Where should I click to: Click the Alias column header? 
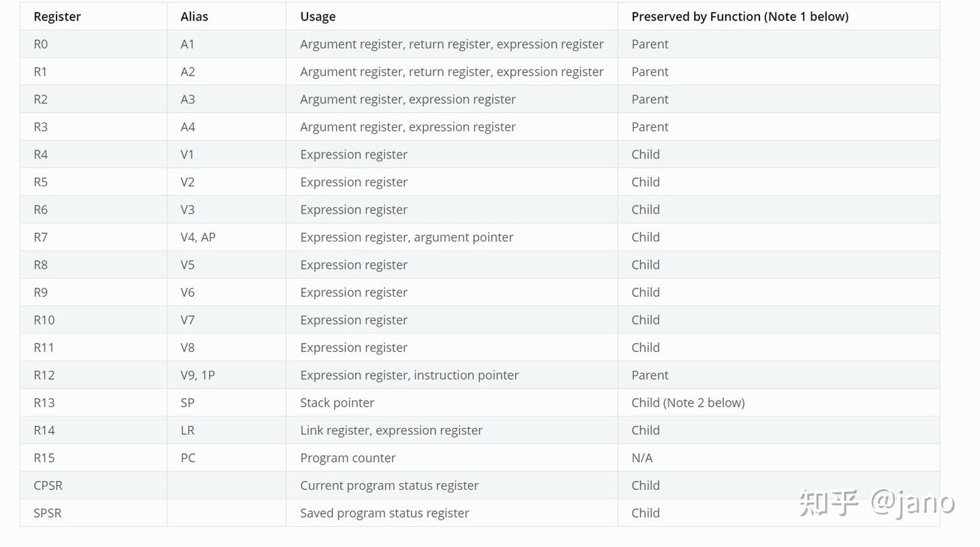pos(195,16)
